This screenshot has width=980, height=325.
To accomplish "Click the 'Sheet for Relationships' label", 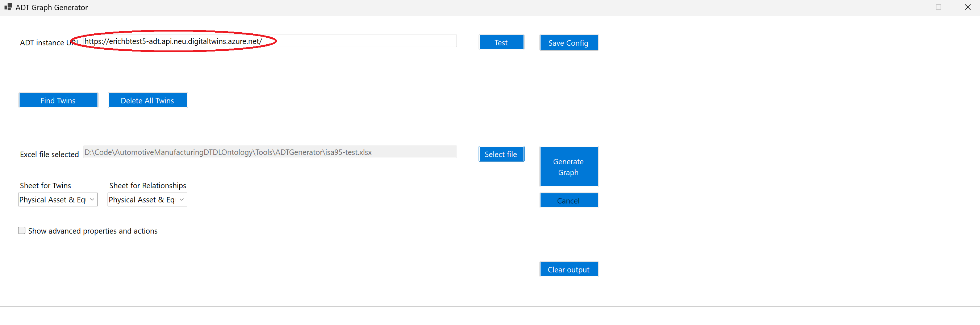I will [147, 186].
